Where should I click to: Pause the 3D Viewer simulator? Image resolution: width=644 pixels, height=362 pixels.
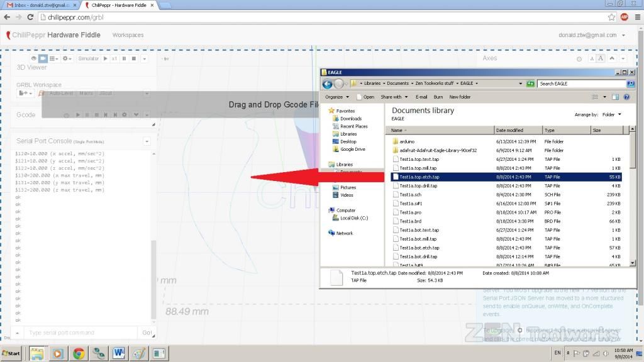tap(124, 58)
